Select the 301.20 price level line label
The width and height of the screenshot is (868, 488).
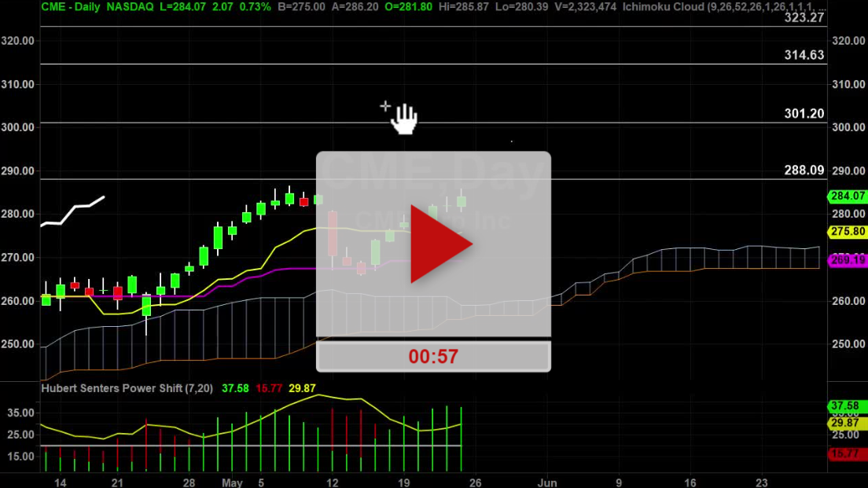click(x=804, y=114)
